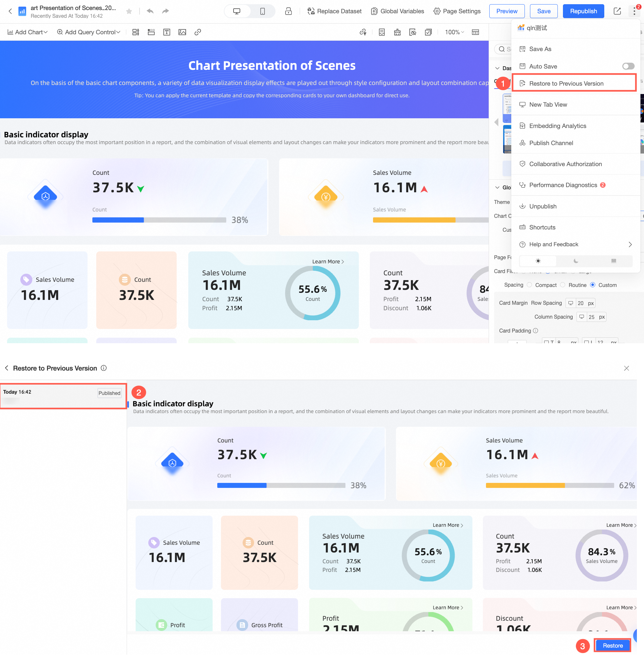Click the redo arrow icon
Image resolution: width=644 pixels, height=656 pixels.
165,11
